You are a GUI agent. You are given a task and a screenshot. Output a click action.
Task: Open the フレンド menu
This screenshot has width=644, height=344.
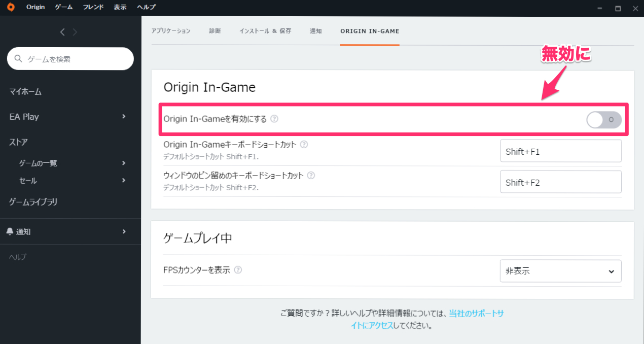[x=93, y=7]
